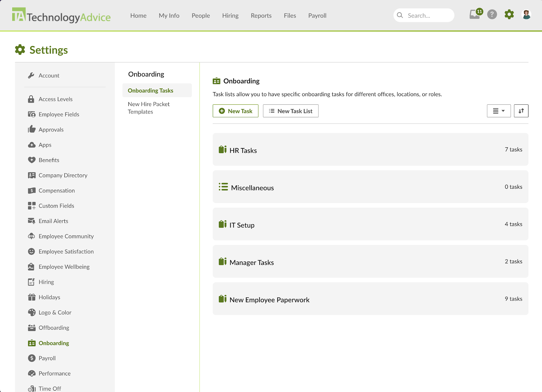Click the New Employee Paperwork clipboard icon
Image resolution: width=542 pixels, height=392 pixels.
(223, 298)
